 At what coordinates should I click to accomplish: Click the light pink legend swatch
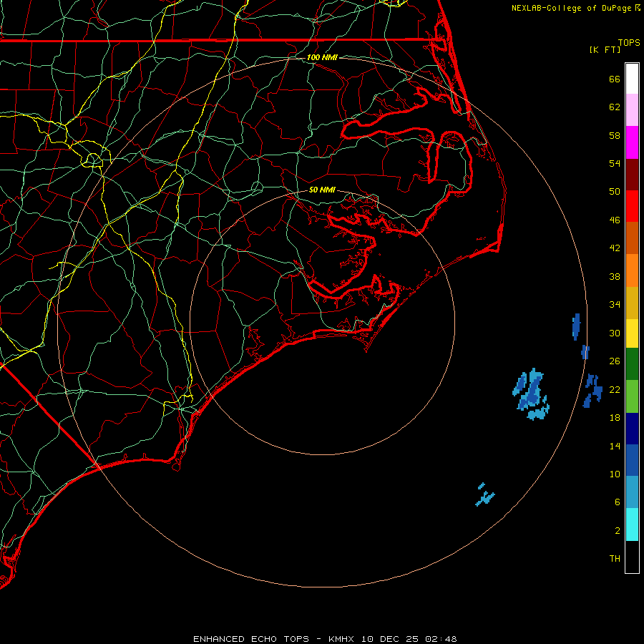click(x=632, y=110)
